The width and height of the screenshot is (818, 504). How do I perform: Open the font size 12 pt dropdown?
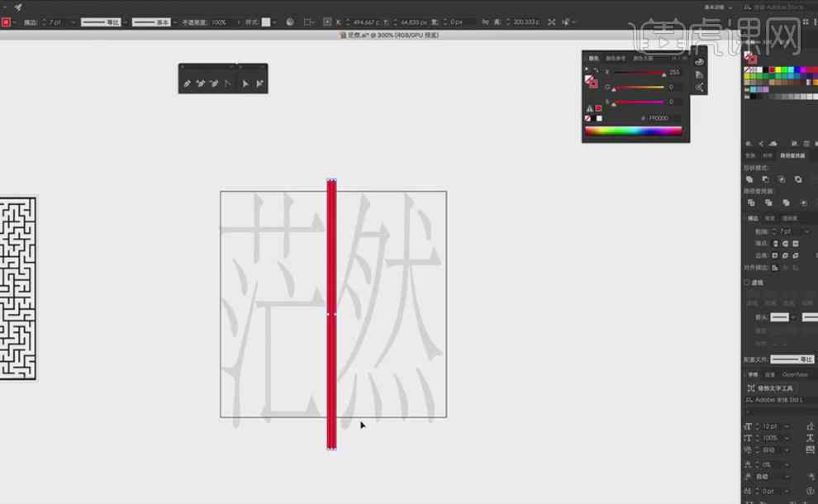787,427
